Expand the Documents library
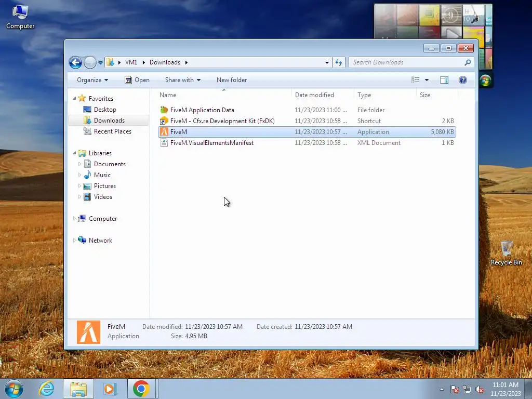Screen dimensions: 532x399 pyautogui.click(x=79, y=164)
